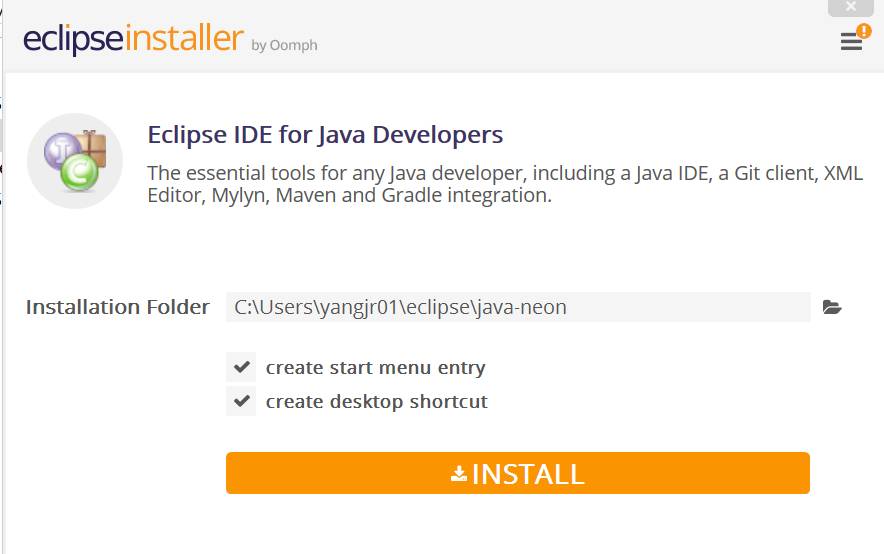Viewport: 884px width, 554px height.
Task: Click the eclipse installer logo
Action: pyautogui.click(x=133, y=40)
